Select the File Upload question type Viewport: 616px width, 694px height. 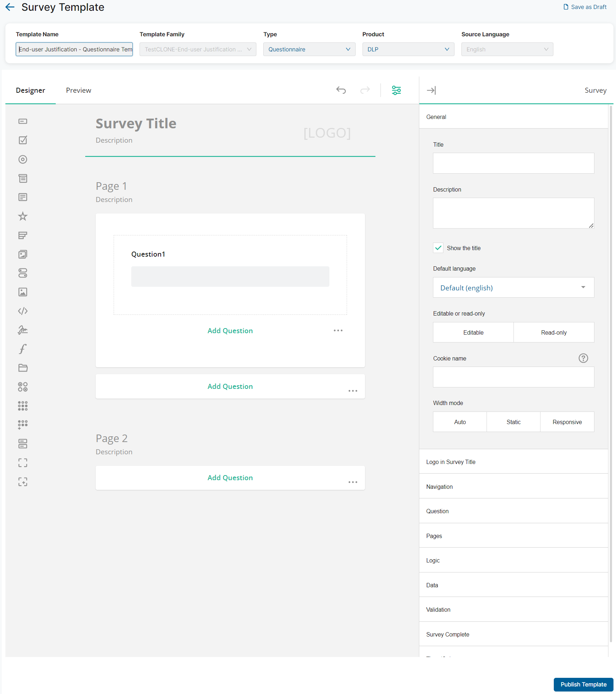pyautogui.click(x=23, y=368)
